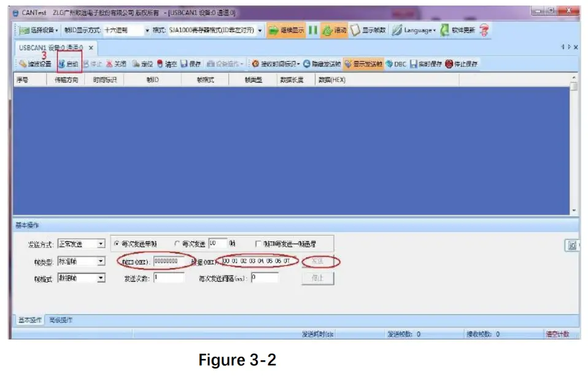
Task: Expand the 帧格式 数据帧 dropdown
Action: [101, 278]
